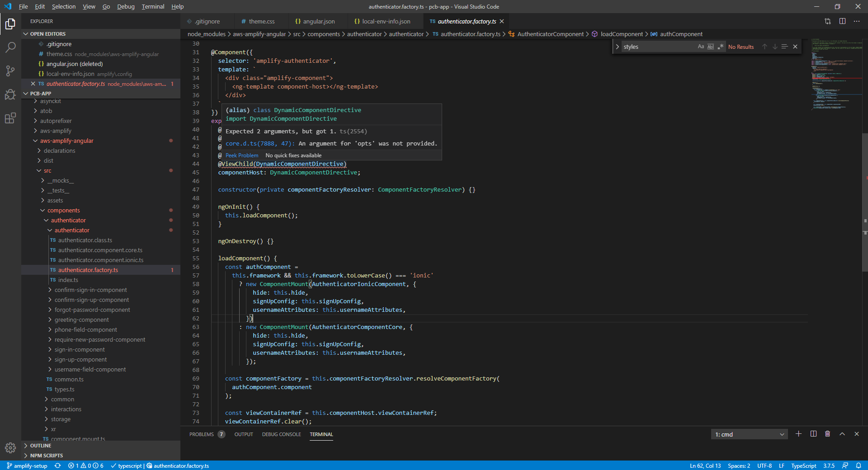Open the Extensions view in activity bar
Screen dimensions: 868x470
click(10, 118)
